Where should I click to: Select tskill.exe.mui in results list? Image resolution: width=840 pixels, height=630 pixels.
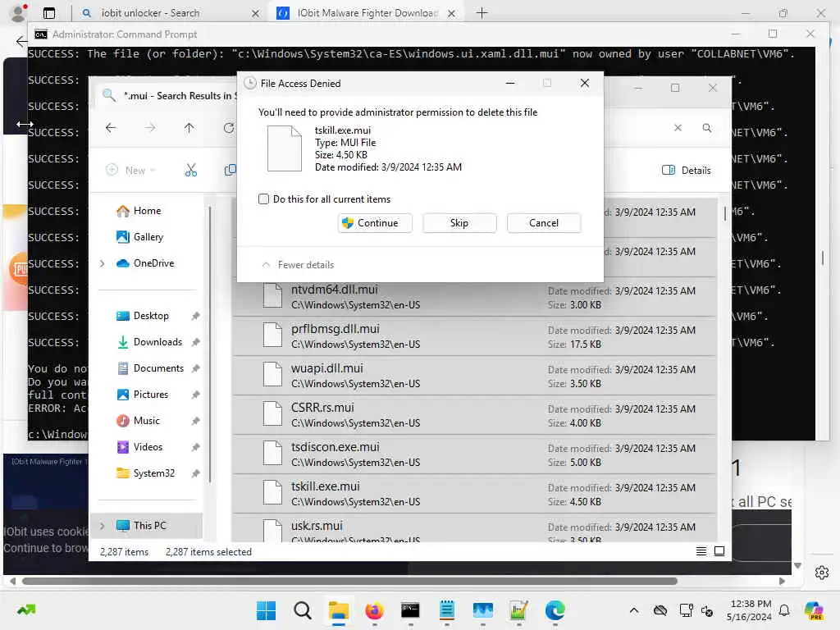click(x=475, y=494)
